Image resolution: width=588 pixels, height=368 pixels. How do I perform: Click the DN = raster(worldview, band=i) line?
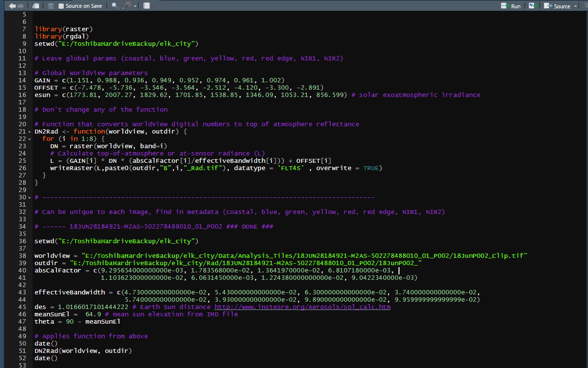[109, 146]
